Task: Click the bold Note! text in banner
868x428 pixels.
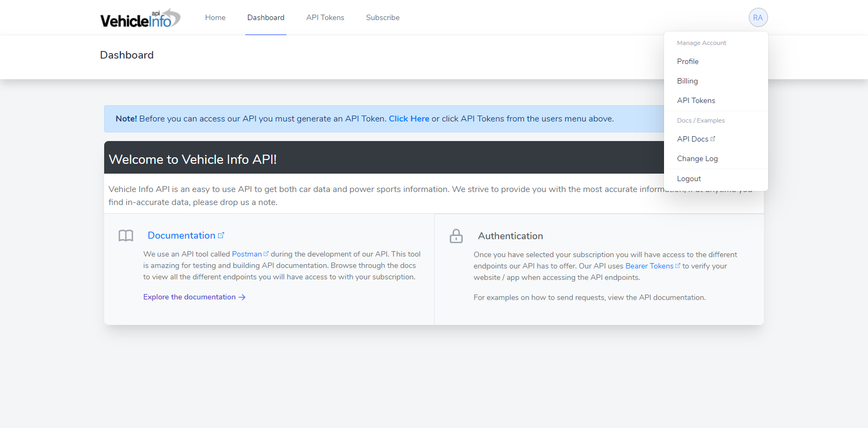Action: 126,119
